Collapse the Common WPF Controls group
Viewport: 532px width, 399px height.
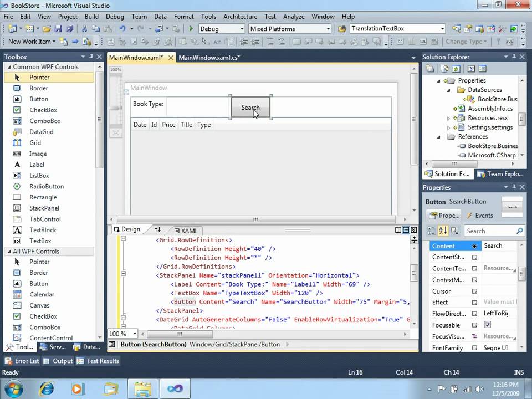point(9,67)
